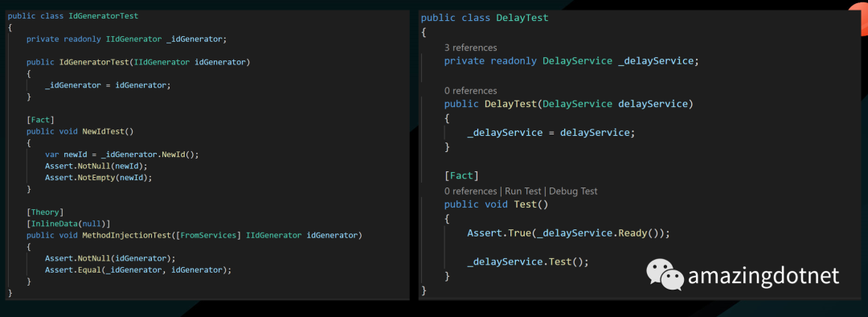Viewport: 868px width, 317px height.
Task: Click the 'public class IdGeneratorTest' declaration line
Action: coord(73,16)
